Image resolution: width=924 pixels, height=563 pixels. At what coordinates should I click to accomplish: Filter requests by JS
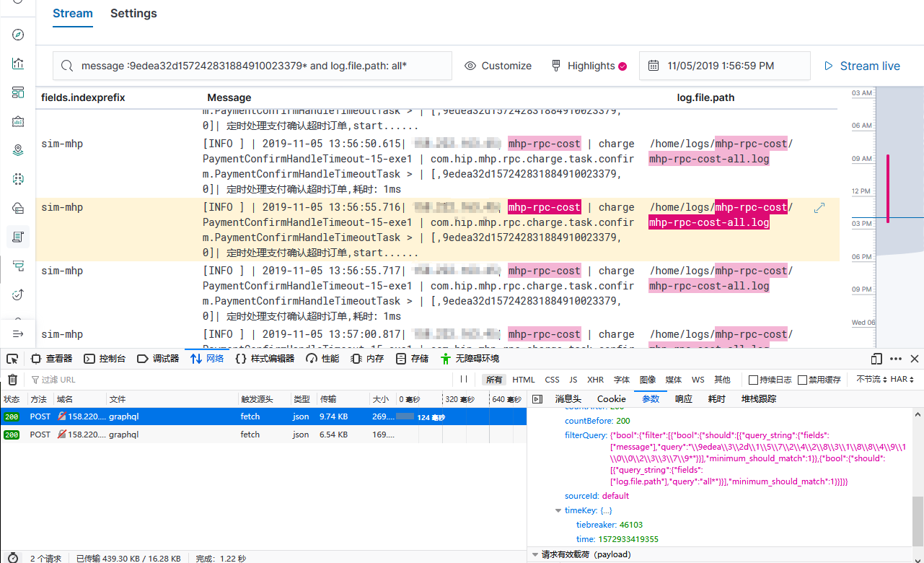point(573,380)
